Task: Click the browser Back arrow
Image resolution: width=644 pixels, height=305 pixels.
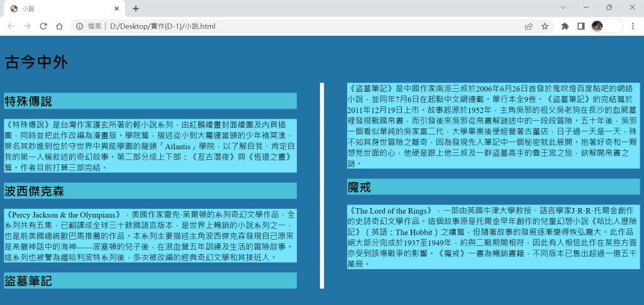Action: (11, 26)
